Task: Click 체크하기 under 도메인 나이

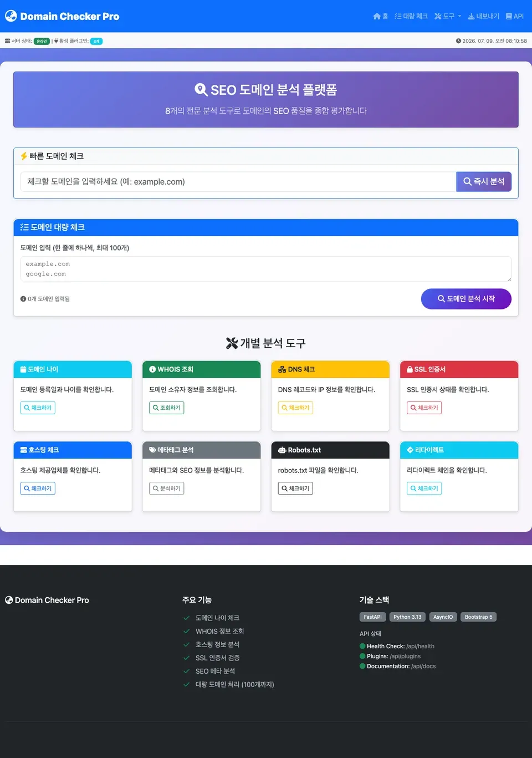Action: 38,408
